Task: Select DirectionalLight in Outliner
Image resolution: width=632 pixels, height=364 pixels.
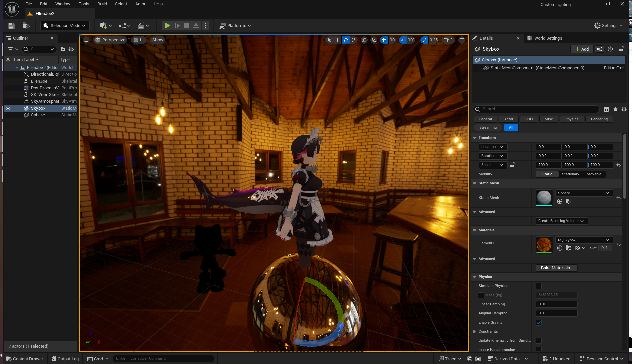Action: (x=45, y=74)
